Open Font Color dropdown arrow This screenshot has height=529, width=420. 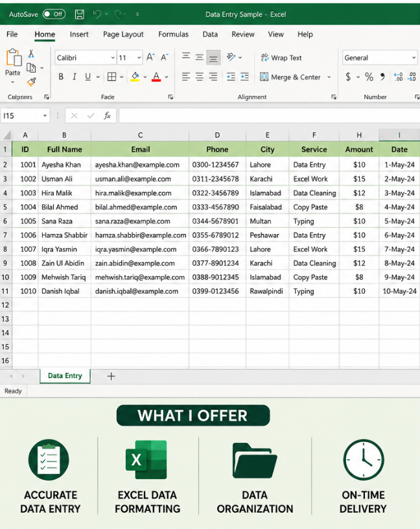[167, 77]
